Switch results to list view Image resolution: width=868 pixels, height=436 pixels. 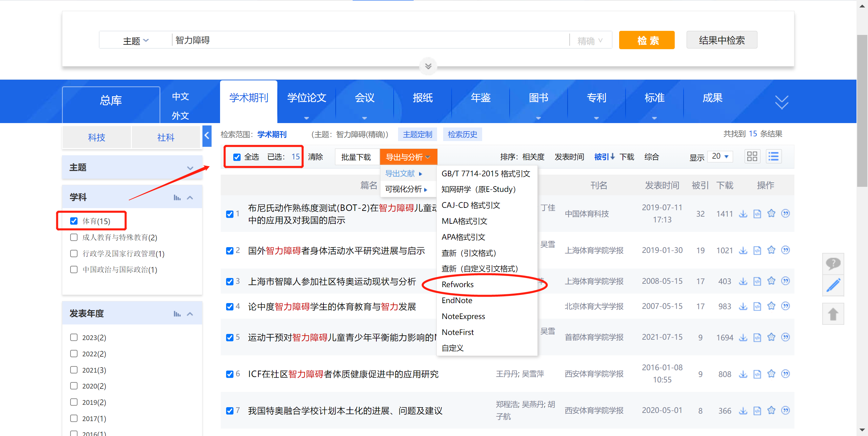click(x=773, y=156)
